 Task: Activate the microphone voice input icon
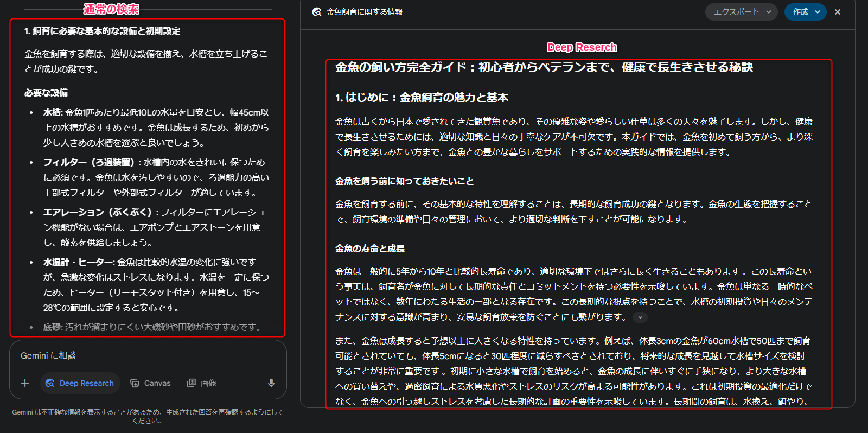(271, 383)
